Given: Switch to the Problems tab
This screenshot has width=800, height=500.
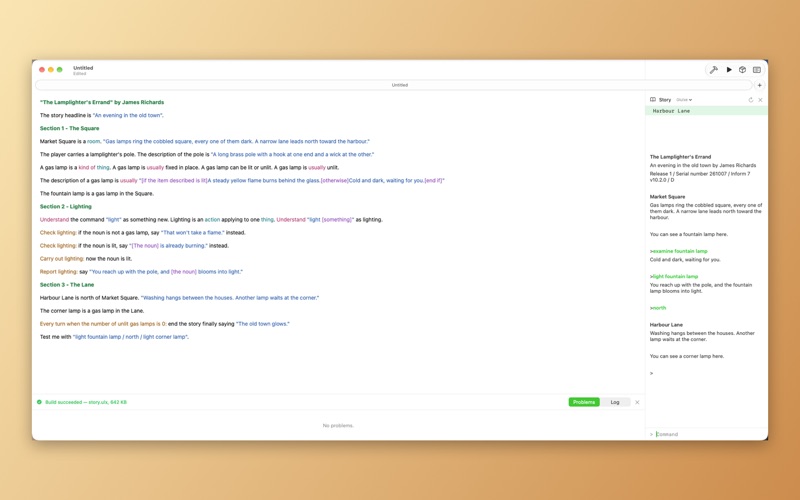Looking at the screenshot, I should pyautogui.click(x=584, y=402).
